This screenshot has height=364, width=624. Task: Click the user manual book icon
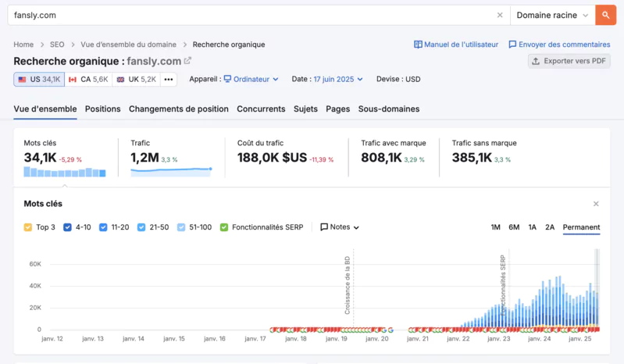click(x=418, y=45)
